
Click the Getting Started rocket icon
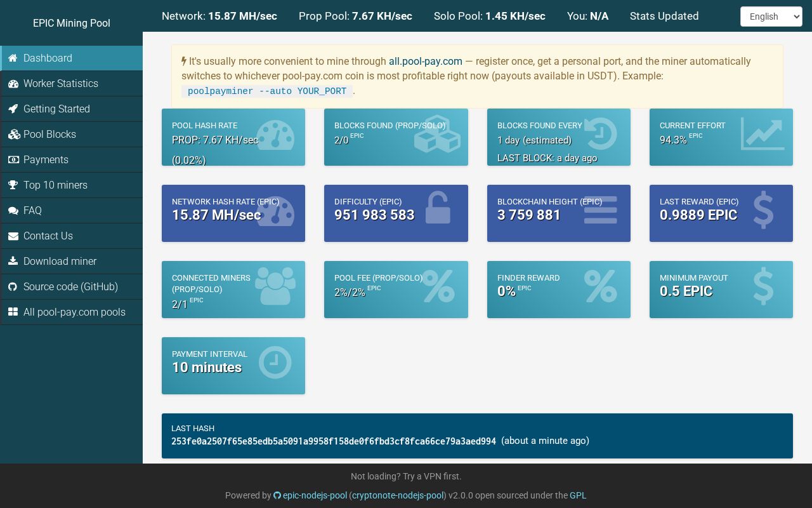[x=13, y=109]
